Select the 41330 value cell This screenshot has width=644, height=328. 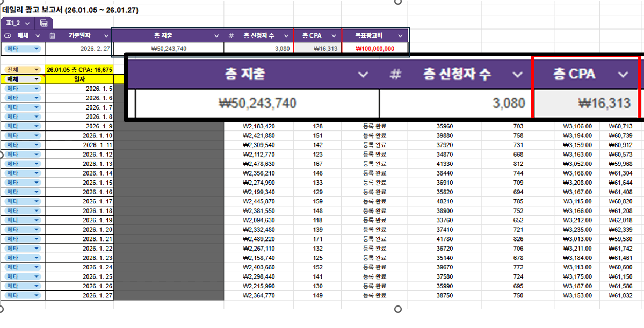[x=444, y=164]
